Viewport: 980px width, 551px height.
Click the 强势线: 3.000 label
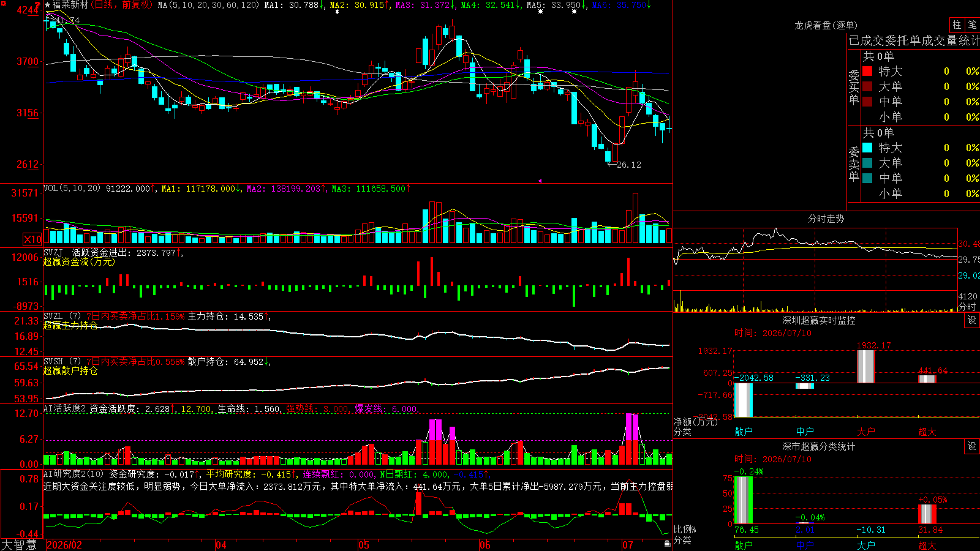coord(318,408)
